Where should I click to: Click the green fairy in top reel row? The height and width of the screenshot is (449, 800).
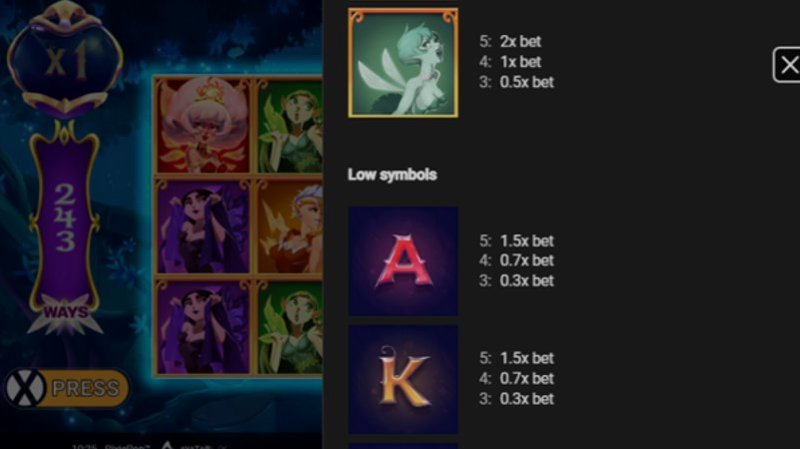coord(289,125)
